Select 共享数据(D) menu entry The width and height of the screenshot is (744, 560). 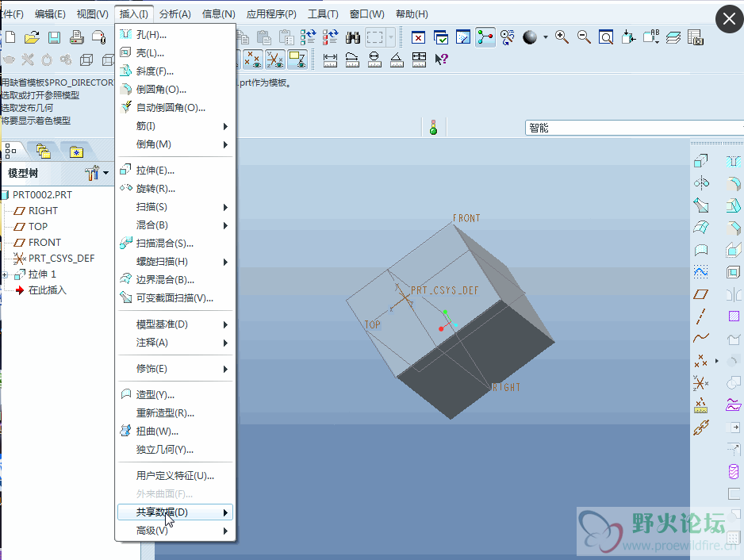(175, 512)
